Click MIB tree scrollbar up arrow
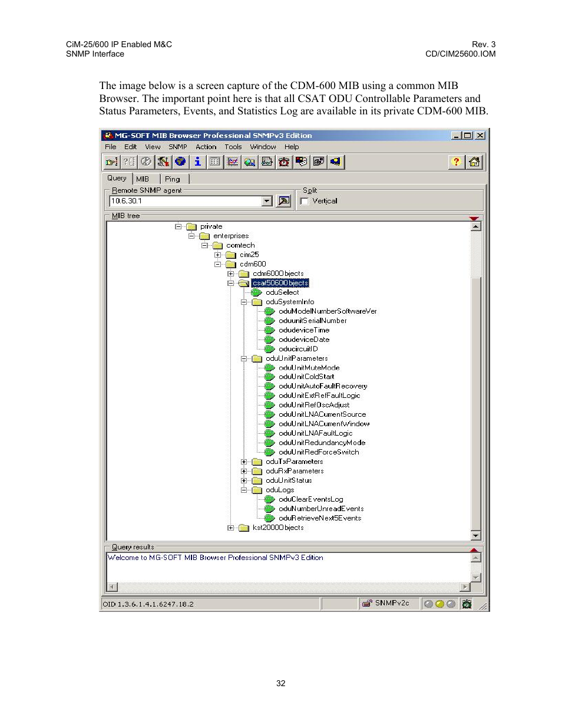The height and width of the screenshot is (728, 562). (476, 226)
